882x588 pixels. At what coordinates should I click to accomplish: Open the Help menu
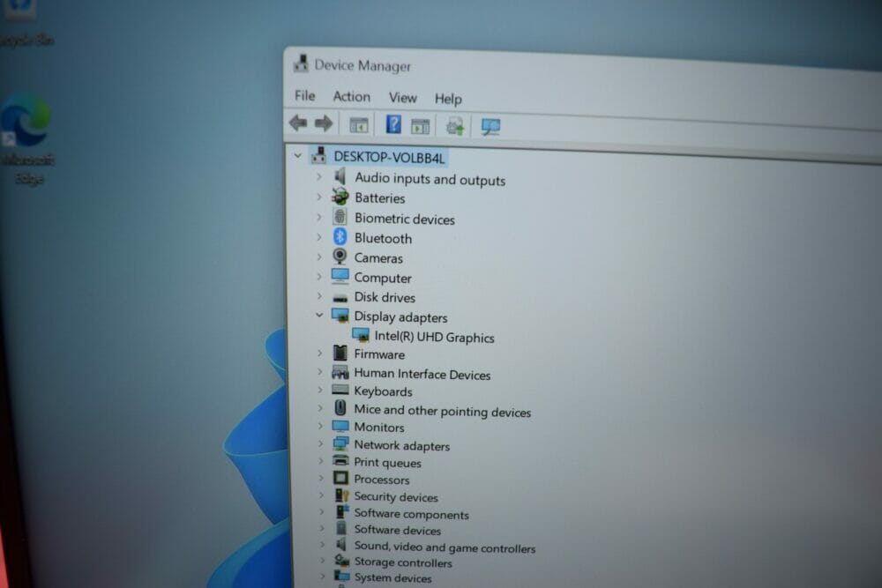coord(448,99)
